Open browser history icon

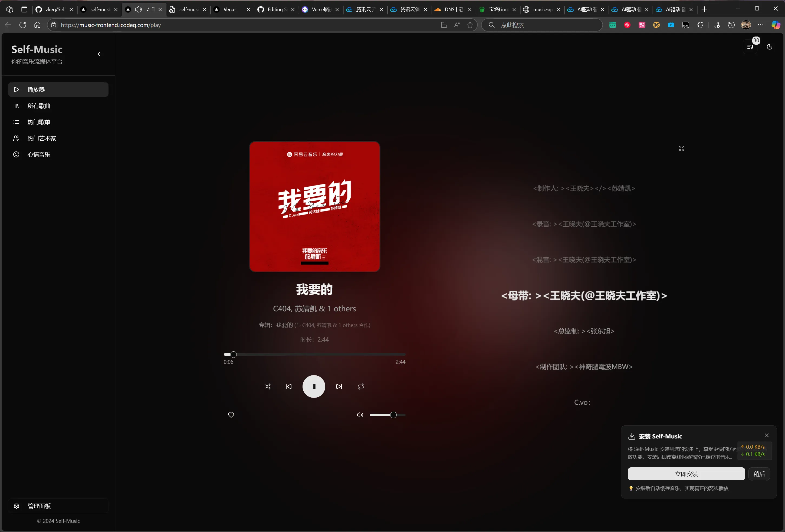click(x=731, y=25)
